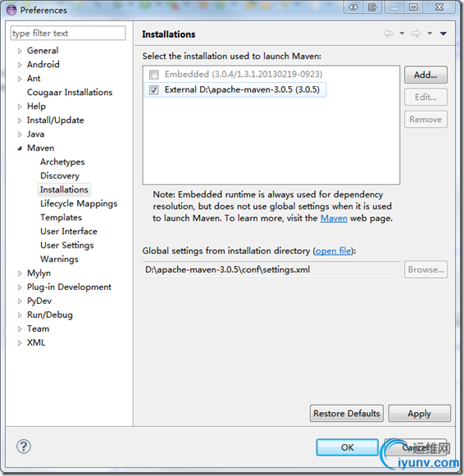Open Maven Templates page
The image size is (464, 476).
(61, 217)
